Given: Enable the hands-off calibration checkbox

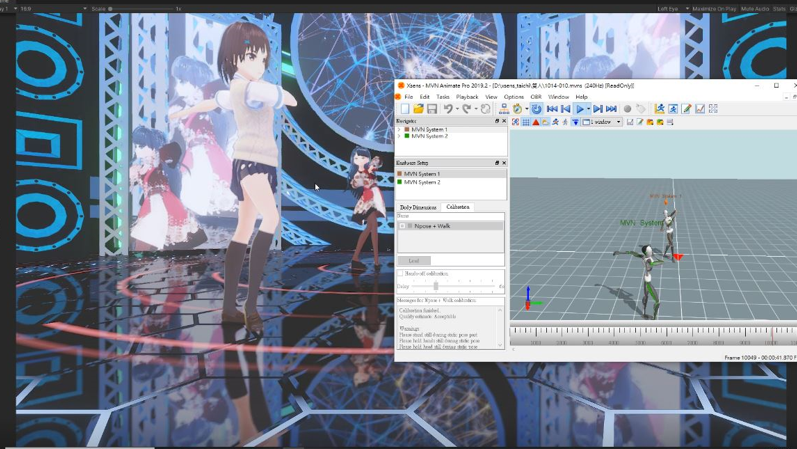Looking at the screenshot, I should pos(400,274).
